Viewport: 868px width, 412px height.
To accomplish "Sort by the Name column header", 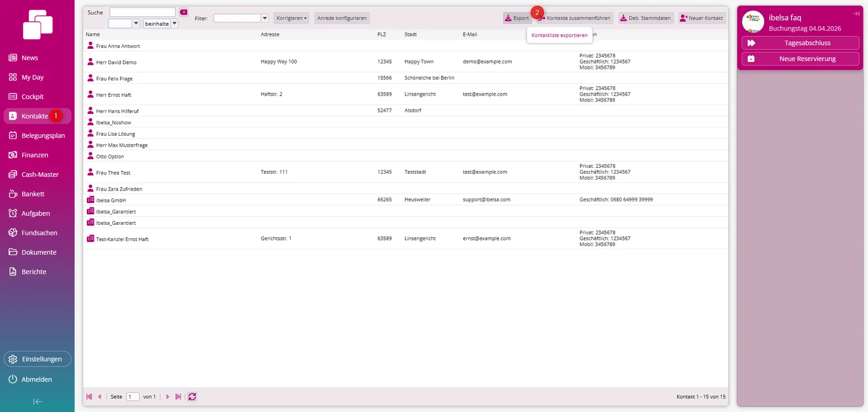I will (93, 34).
